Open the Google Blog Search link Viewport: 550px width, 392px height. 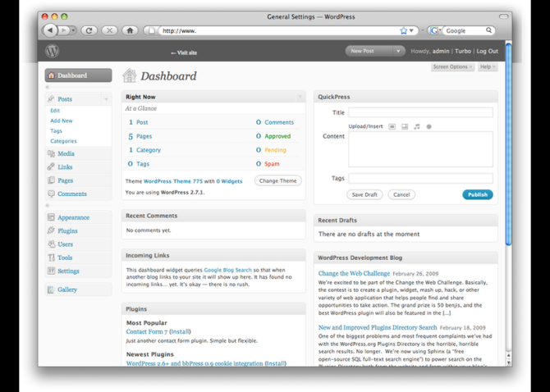[x=227, y=270]
